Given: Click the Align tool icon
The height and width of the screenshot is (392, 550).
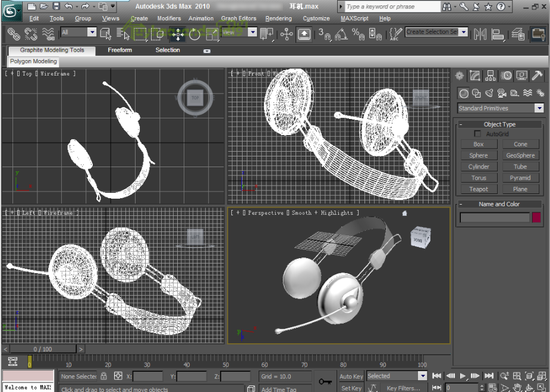Looking at the screenshot, I should click(x=498, y=34).
